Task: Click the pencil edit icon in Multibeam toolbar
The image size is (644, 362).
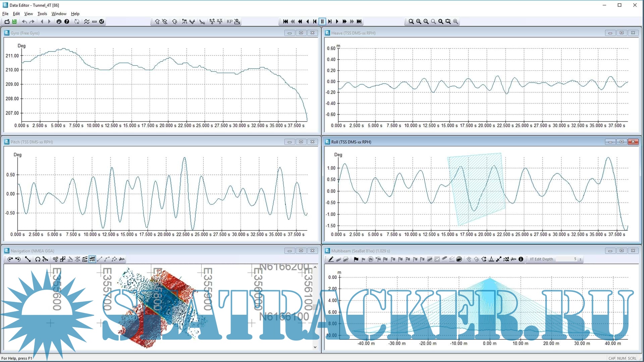Action: point(331,259)
